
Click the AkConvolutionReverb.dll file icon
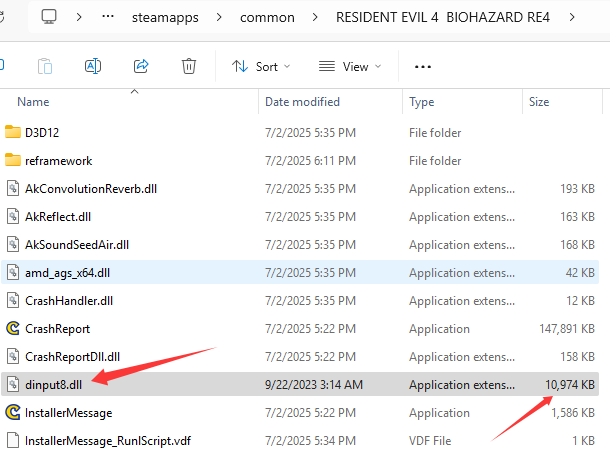click(13, 189)
